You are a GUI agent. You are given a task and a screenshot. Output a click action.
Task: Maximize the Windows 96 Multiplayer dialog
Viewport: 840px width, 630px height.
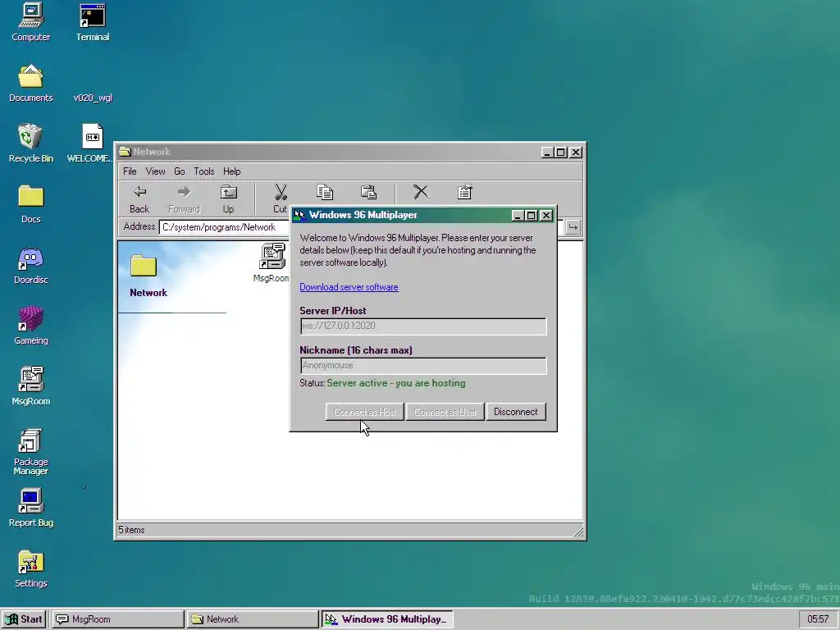(532, 216)
